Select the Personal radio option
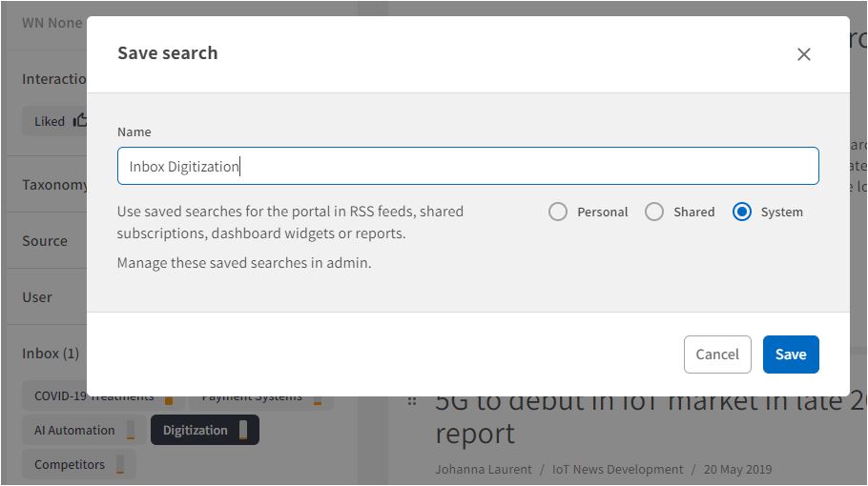This screenshot has width=868, height=486. (x=557, y=212)
